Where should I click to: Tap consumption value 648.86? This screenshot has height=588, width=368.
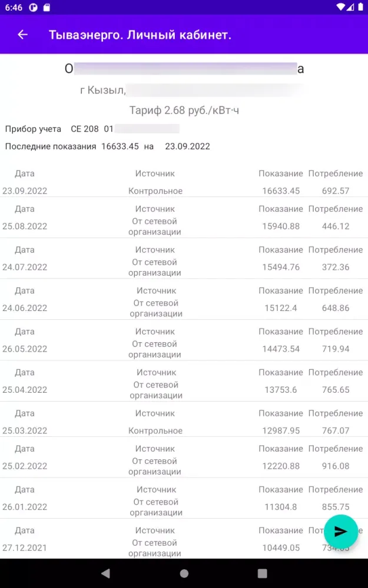point(336,308)
